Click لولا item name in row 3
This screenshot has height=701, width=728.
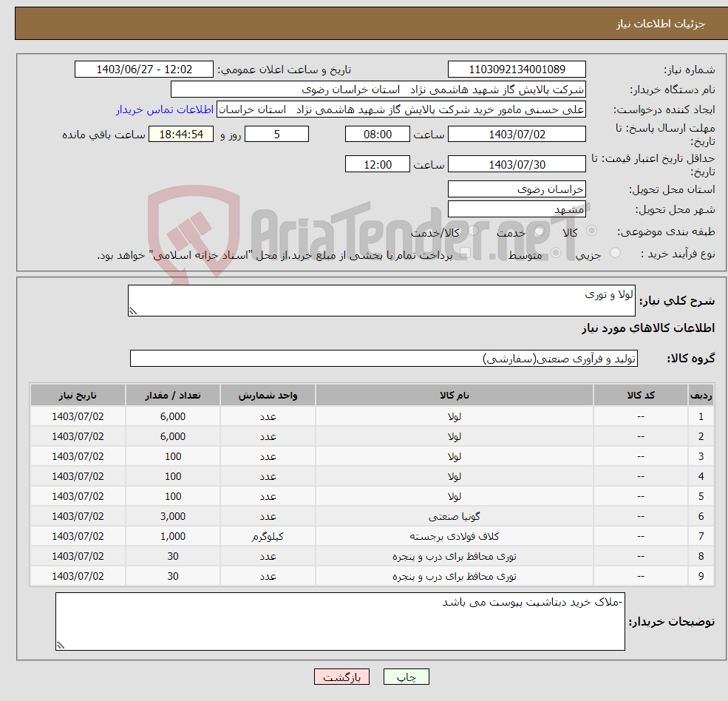pos(455,457)
